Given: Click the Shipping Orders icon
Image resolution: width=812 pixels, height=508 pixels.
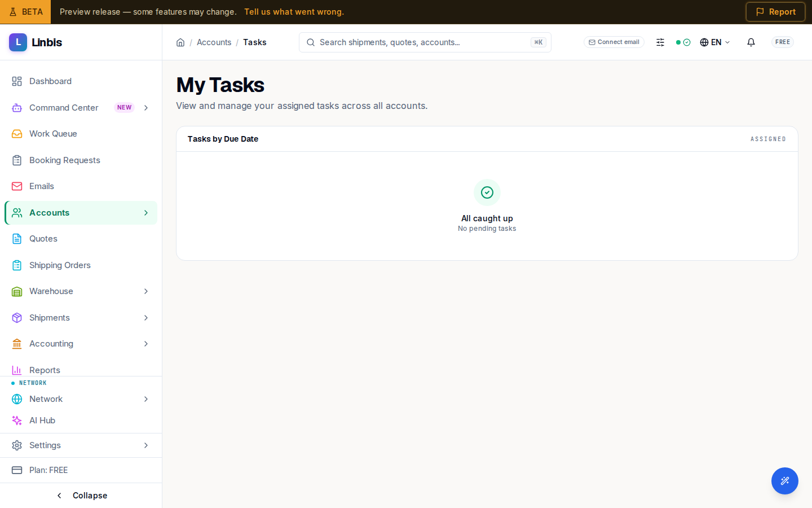Looking at the screenshot, I should 17,265.
